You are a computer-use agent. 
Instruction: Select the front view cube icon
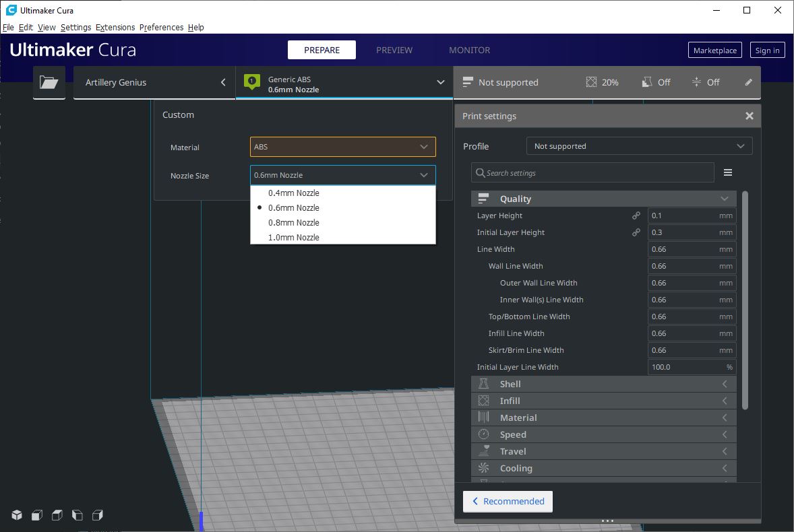[x=37, y=514]
